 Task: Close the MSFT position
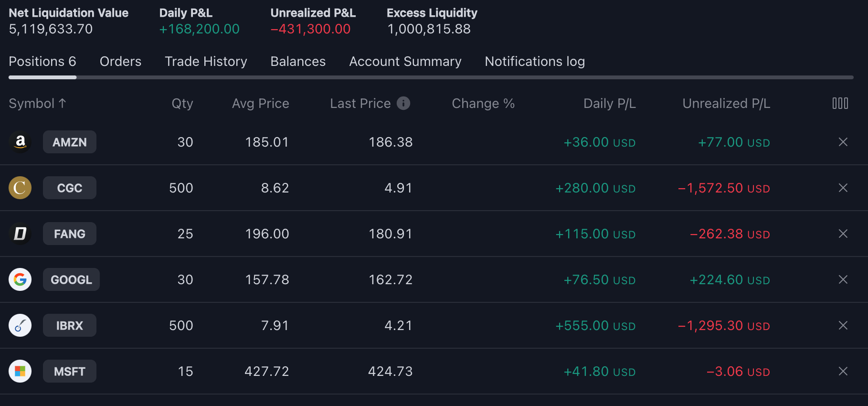tap(843, 371)
